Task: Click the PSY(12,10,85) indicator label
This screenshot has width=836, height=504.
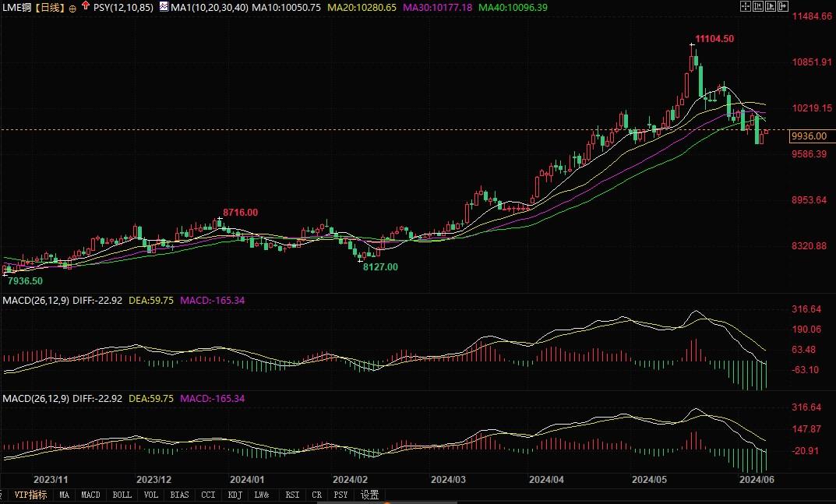Action: point(123,7)
